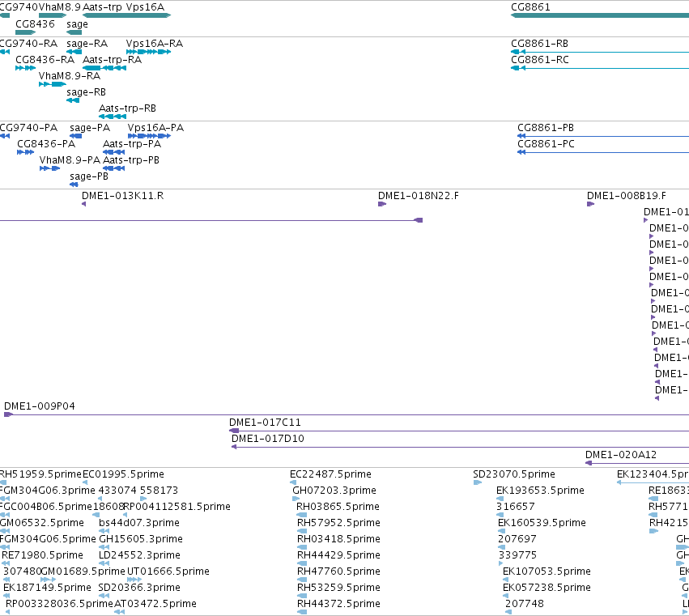
Task: Click the CG8436-PA protein label
Action: (46, 144)
